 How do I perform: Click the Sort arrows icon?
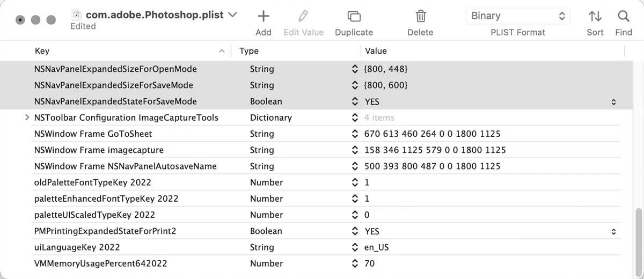[595, 16]
